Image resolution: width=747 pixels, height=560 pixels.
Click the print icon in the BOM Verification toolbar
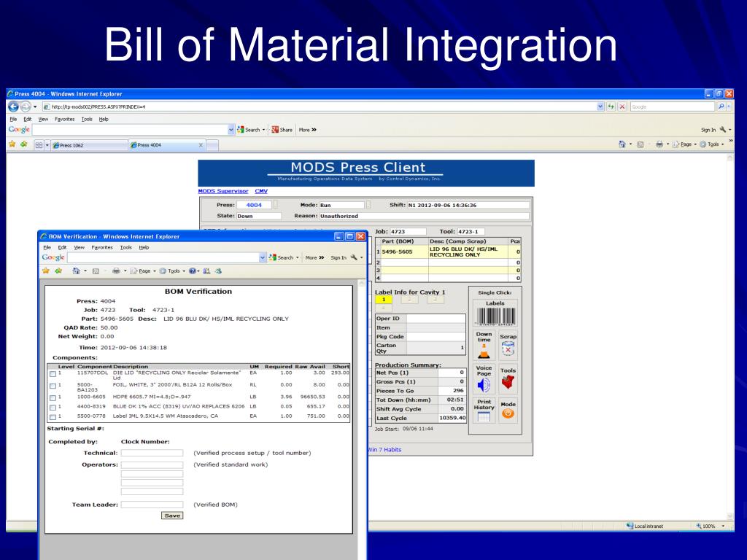pyautogui.click(x=116, y=271)
